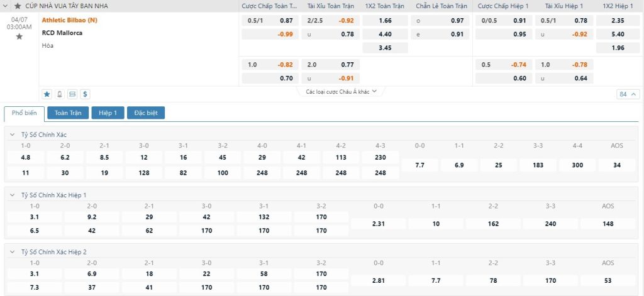Select the Đặc biệt tab
The height and width of the screenshot is (296, 644).
[146, 113]
